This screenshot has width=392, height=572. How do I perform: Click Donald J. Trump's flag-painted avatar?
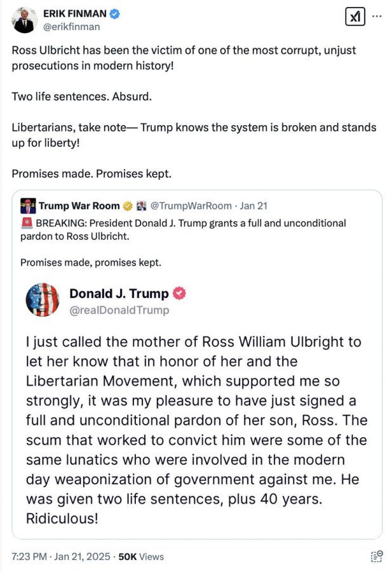pos(43,299)
